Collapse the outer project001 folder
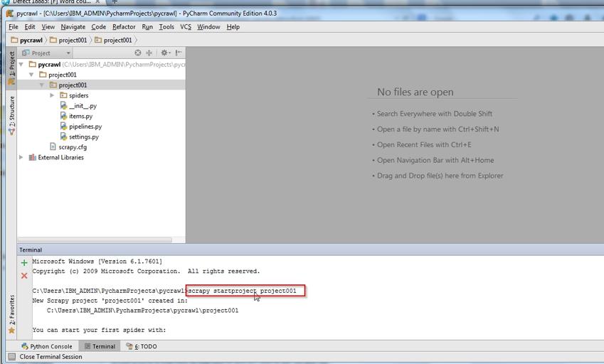Image resolution: width=604 pixels, height=364 pixels. 31,75
